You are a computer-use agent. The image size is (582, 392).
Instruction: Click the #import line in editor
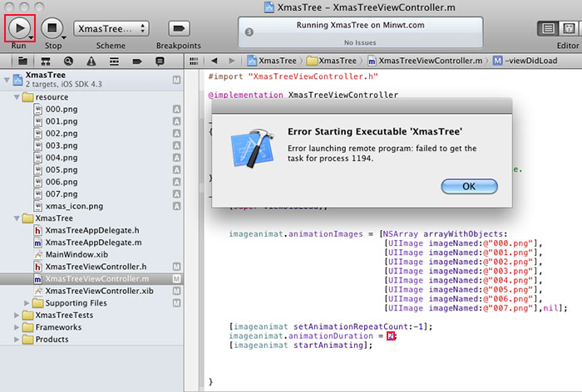(293, 76)
